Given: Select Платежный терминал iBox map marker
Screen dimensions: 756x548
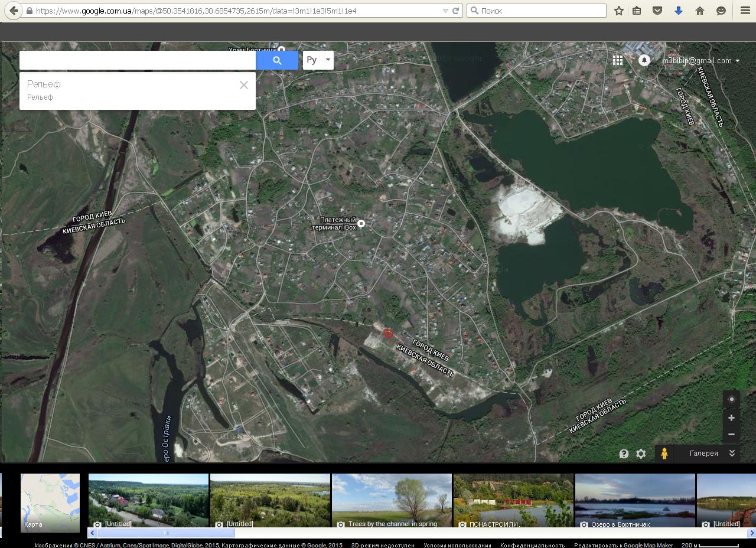Looking at the screenshot, I should [x=361, y=224].
